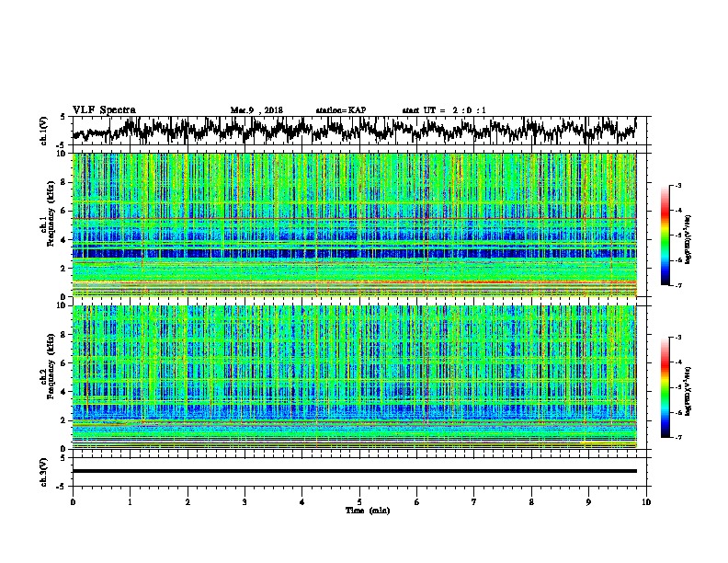Click the 10 label on the time axis
The image size is (728, 563).
[x=646, y=502]
